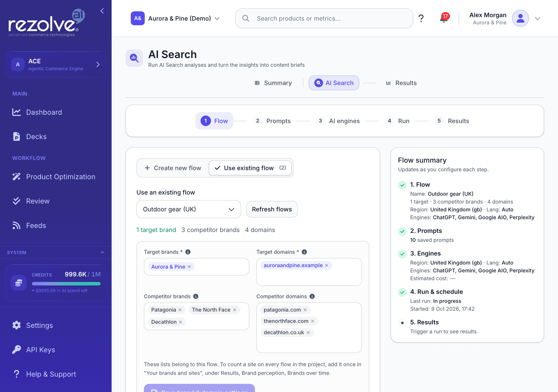Remove the Aurora & Pine brand tag
Image resolution: width=558 pixels, height=392 pixels.
click(189, 267)
